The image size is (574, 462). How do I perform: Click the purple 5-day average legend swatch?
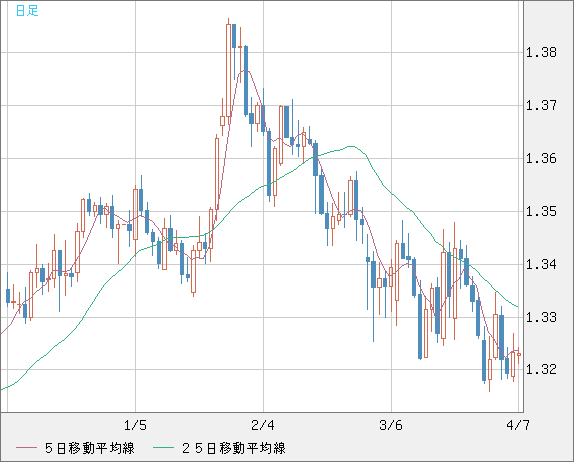26,448
